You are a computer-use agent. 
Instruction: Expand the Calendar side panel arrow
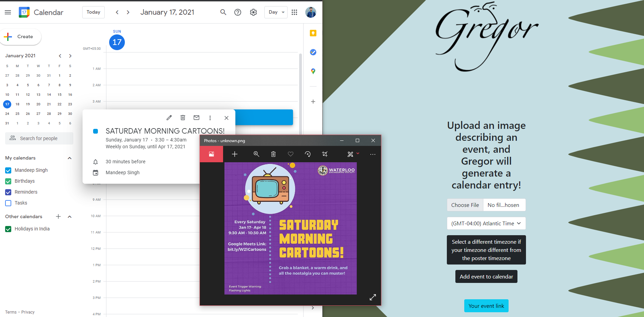click(313, 308)
